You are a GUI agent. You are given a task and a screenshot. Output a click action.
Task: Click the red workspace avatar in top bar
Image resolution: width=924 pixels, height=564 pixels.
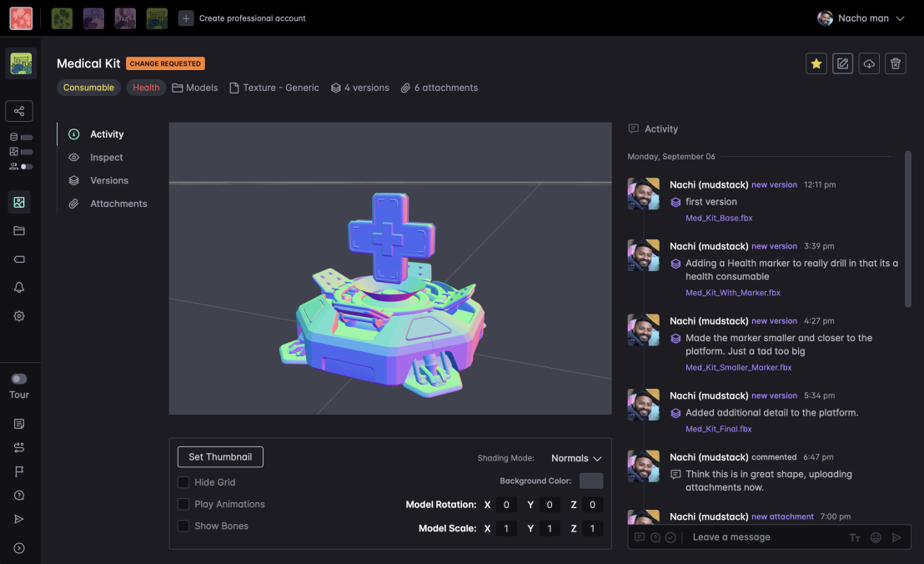(21, 18)
